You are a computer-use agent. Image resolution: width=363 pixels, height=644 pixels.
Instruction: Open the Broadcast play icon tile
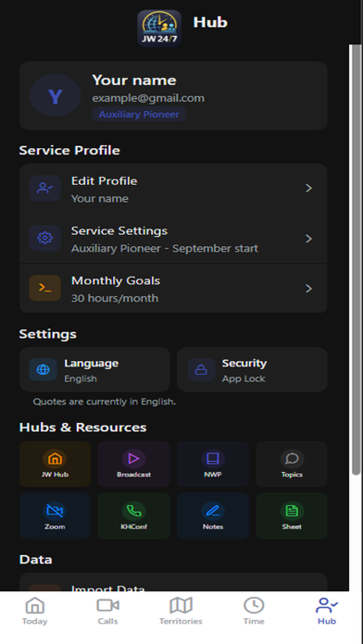pyautogui.click(x=133, y=464)
